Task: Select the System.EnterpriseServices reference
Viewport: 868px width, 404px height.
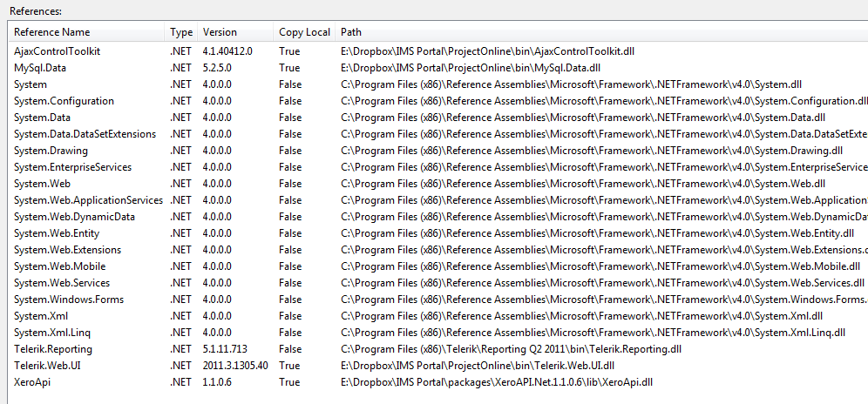Action: 72,167
